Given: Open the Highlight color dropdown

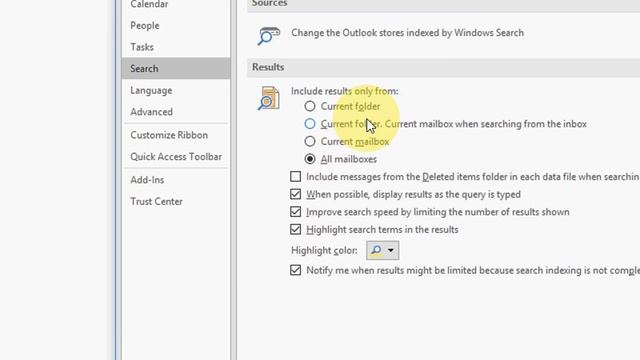Looking at the screenshot, I should point(382,250).
